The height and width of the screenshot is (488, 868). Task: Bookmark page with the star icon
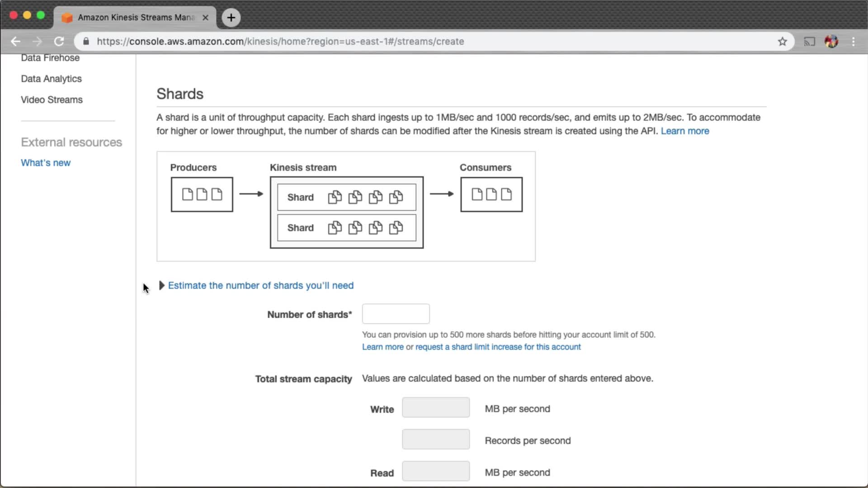(x=782, y=42)
